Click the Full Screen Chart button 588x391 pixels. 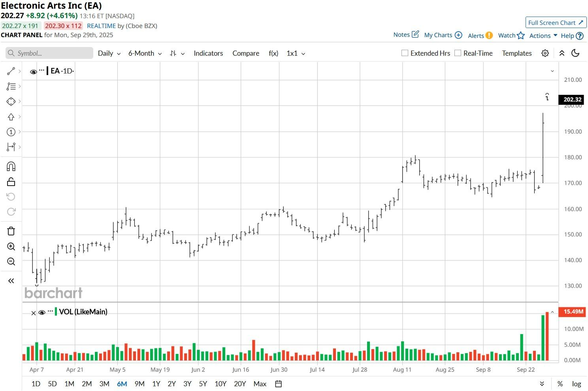pos(556,23)
